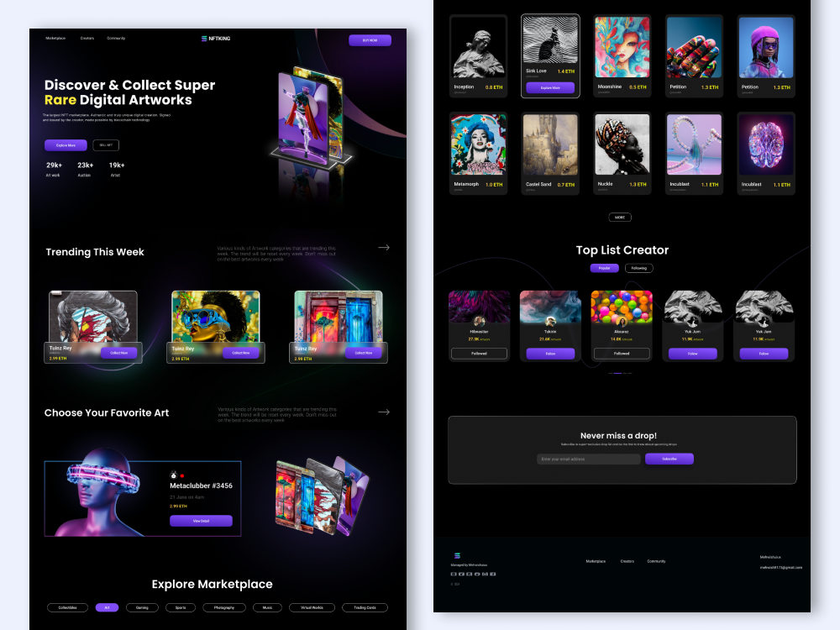Click the 3D artwork display in hero
The width and height of the screenshot is (840, 630).
pyautogui.click(x=311, y=118)
